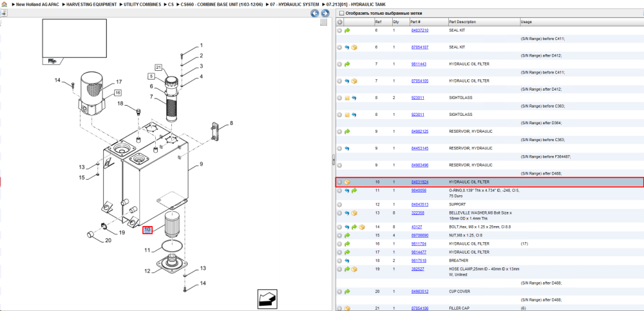Toggle selection circle for CUP COVER 84983512

point(339,292)
